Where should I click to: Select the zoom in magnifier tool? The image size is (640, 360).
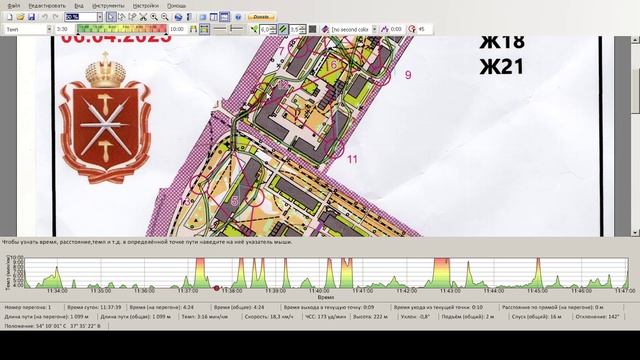[x=154, y=17]
